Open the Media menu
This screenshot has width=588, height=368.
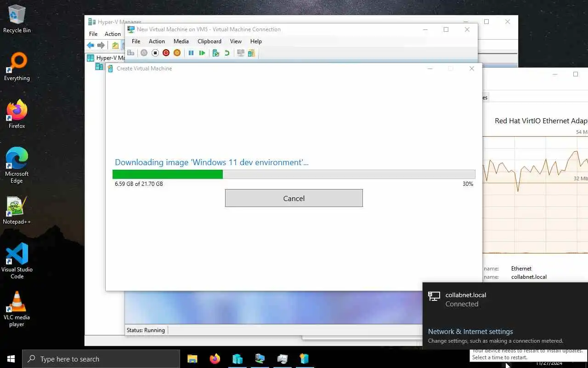click(181, 41)
